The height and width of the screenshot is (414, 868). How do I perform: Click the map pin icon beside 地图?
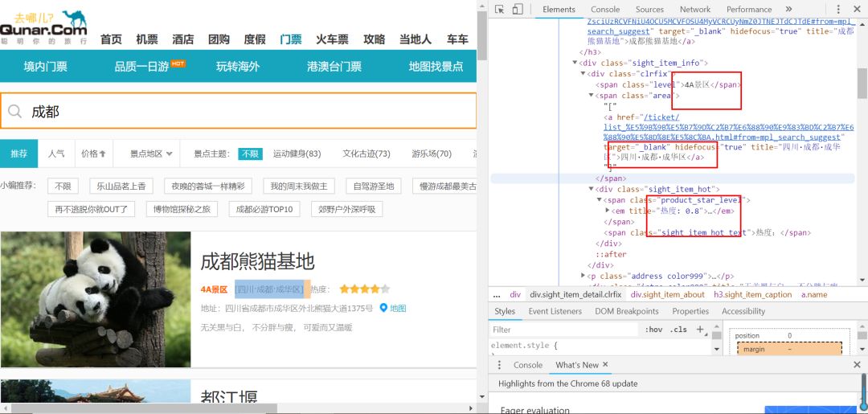pyautogui.click(x=383, y=308)
